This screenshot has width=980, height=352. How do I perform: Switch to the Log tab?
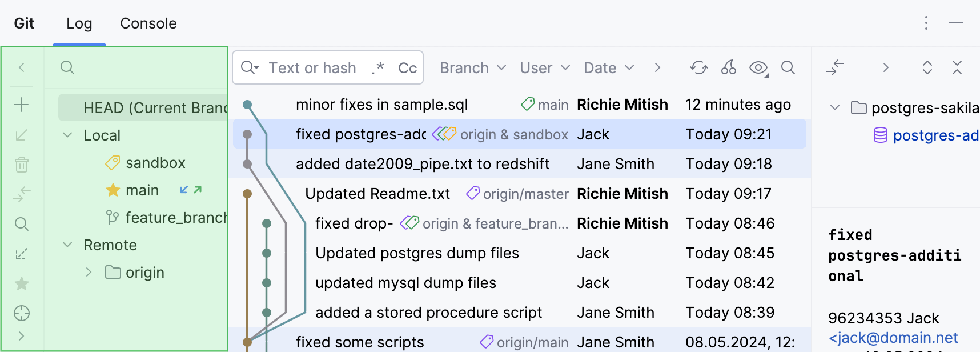tap(79, 23)
